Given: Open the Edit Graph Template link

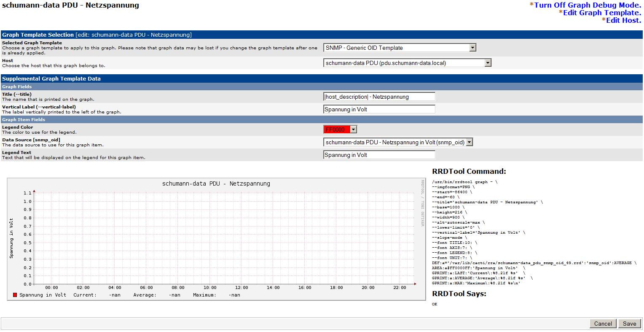Looking at the screenshot, I should tap(602, 13).
